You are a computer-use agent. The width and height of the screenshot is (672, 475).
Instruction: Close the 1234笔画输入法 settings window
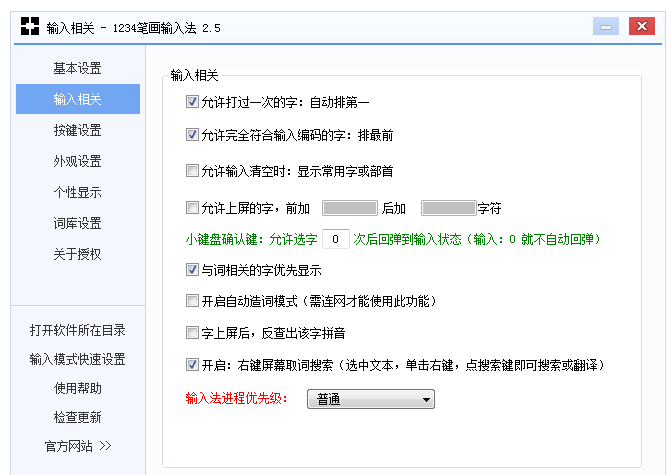point(641,26)
